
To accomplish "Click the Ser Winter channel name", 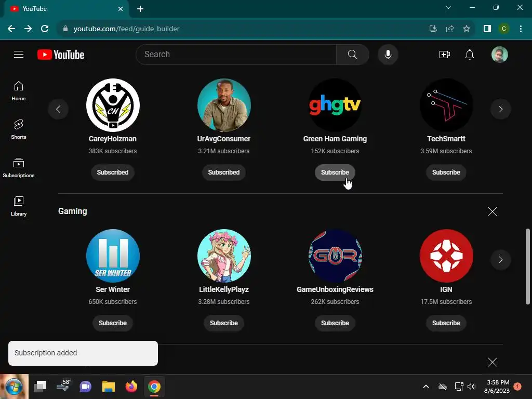I will coord(113,289).
